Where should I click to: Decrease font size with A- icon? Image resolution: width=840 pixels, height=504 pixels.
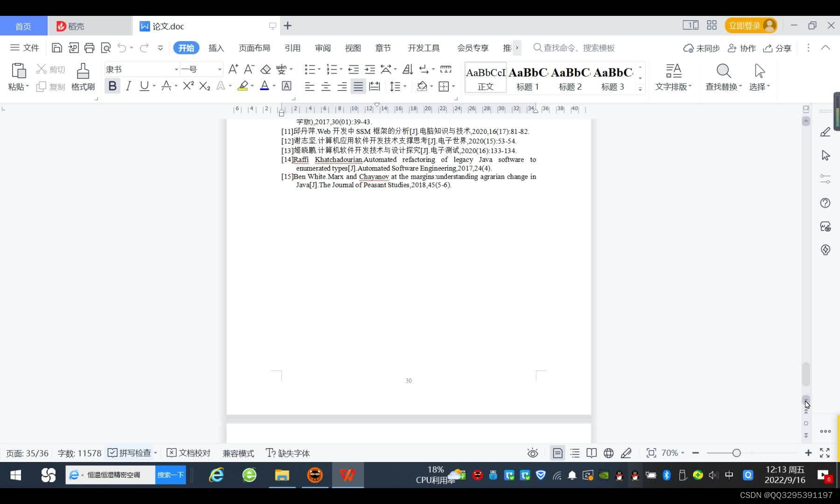[249, 69]
